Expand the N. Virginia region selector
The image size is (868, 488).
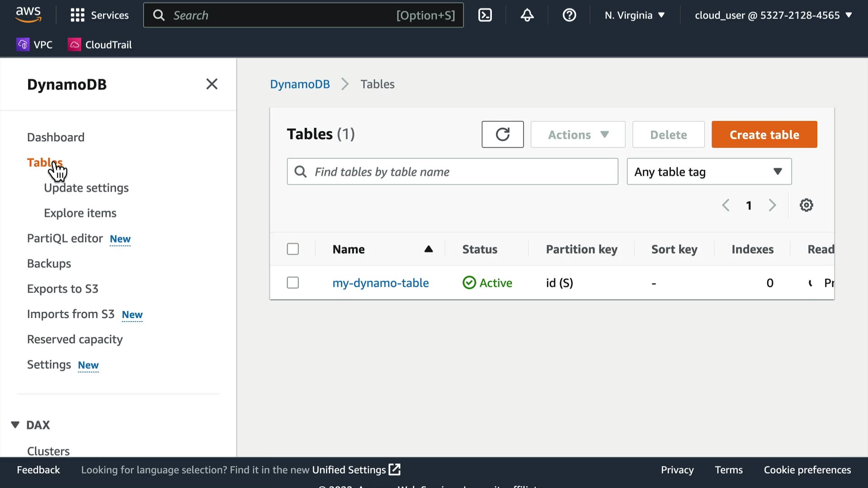pyautogui.click(x=635, y=15)
